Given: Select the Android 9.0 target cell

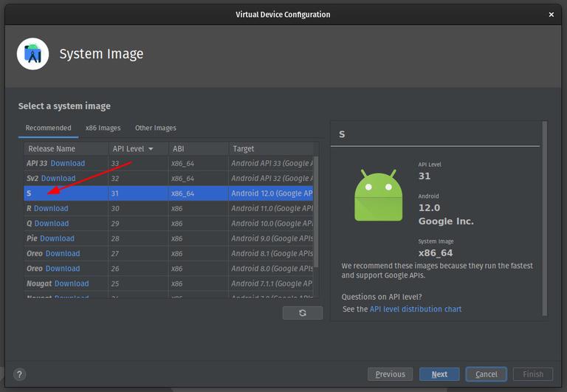Looking at the screenshot, I should (271, 238).
